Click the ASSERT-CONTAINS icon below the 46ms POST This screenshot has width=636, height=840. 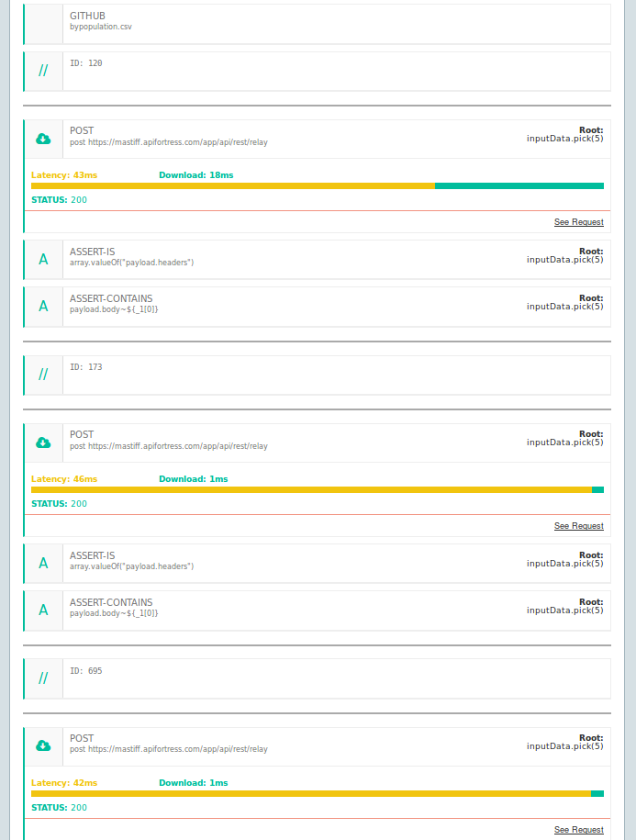click(x=43, y=610)
